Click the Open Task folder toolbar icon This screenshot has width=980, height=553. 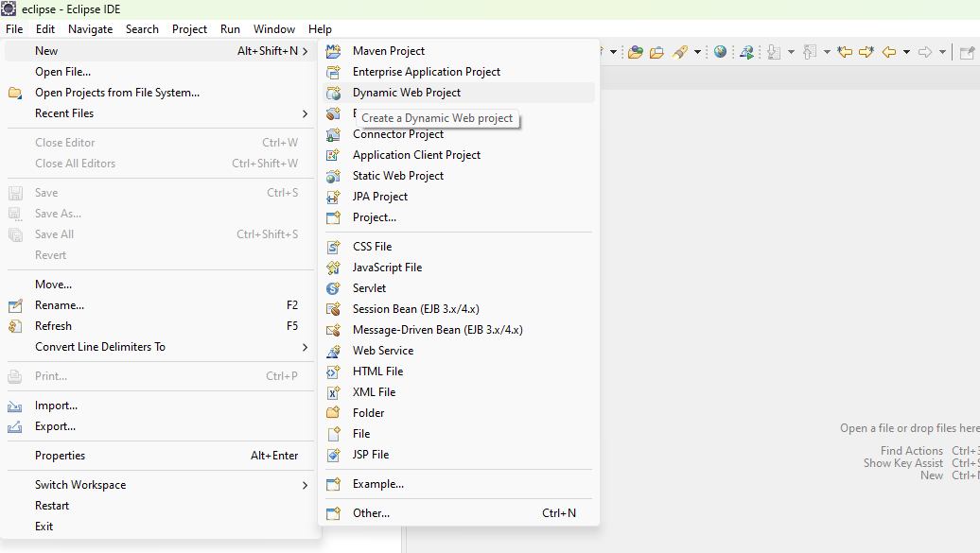(656, 51)
